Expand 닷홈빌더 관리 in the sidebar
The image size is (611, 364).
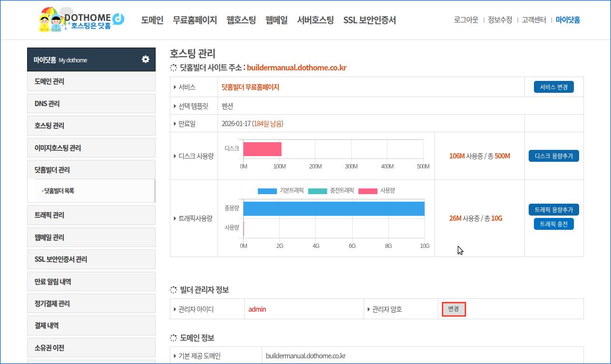(x=52, y=170)
